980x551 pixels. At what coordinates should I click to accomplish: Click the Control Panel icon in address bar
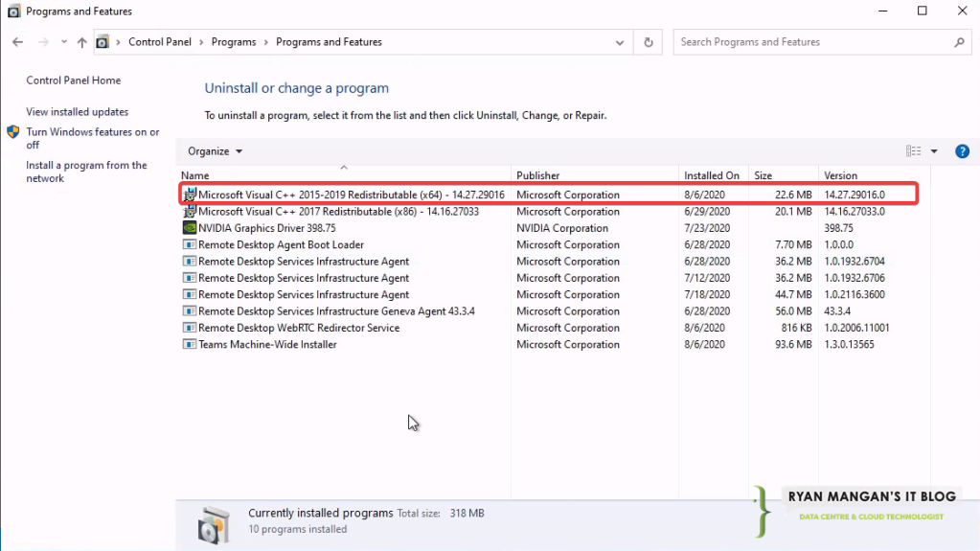103,42
